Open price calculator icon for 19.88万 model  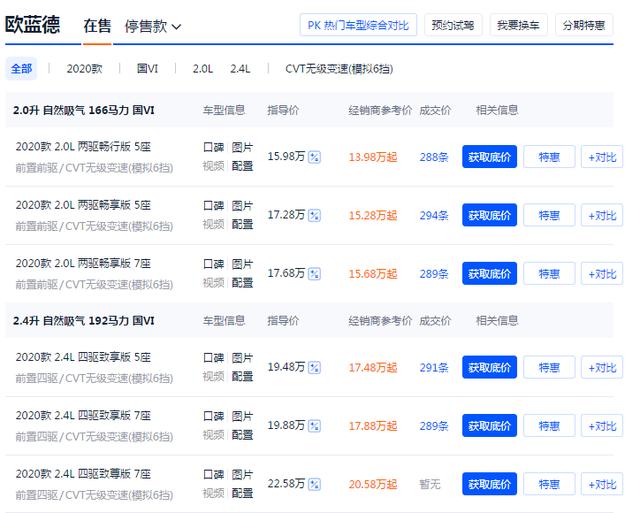[314, 426]
